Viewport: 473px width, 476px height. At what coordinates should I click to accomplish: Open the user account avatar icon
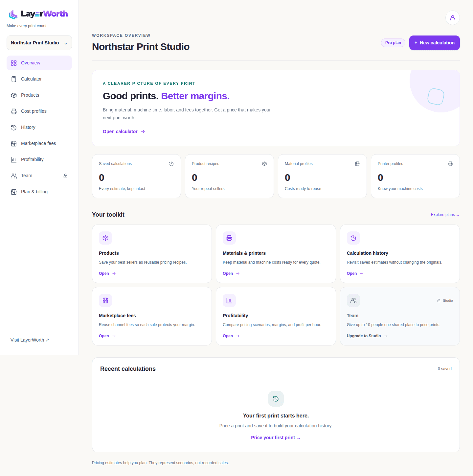[x=452, y=18]
